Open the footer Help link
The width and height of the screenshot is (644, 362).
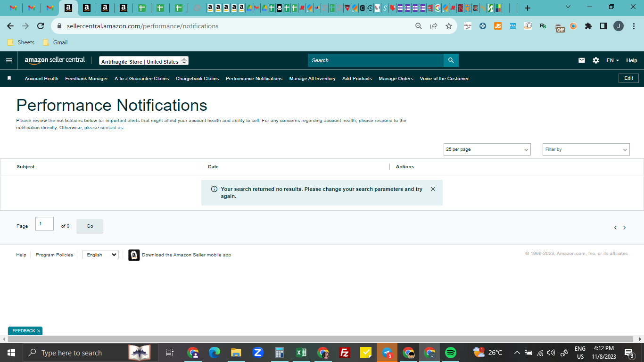click(x=21, y=255)
